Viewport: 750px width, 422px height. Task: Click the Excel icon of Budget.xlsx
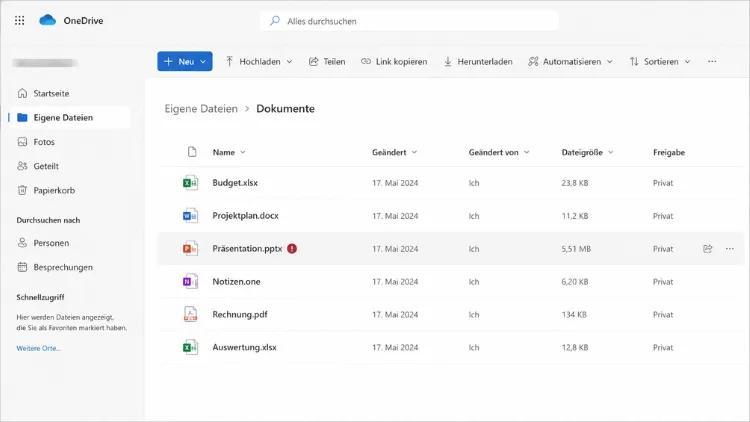[x=190, y=183]
